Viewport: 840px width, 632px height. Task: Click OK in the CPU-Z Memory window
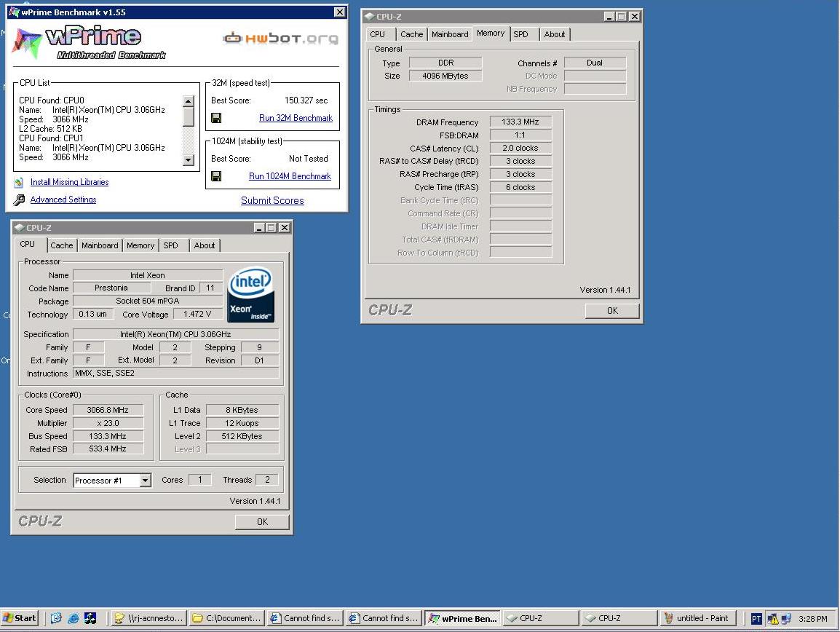pos(612,311)
